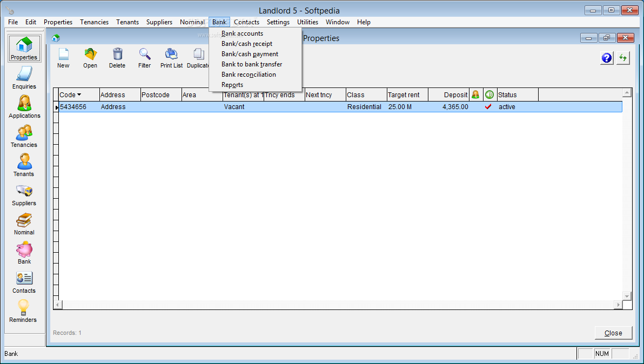Open Enquiries in the sidebar
Viewport: 644px width, 364px height.
(x=24, y=78)
